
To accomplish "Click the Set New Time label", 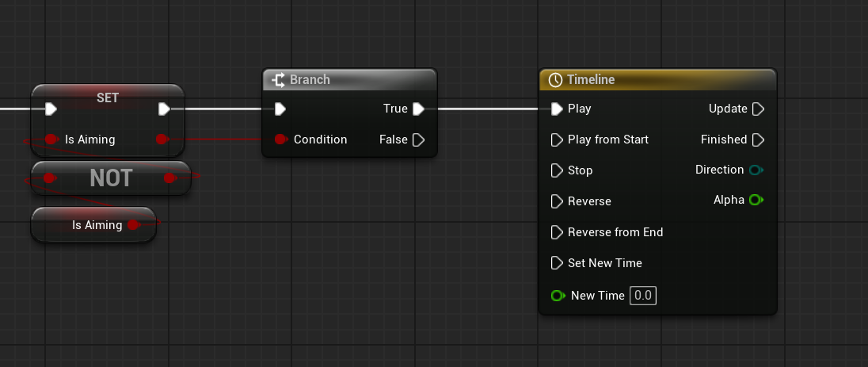I will [x=605, y=263].
